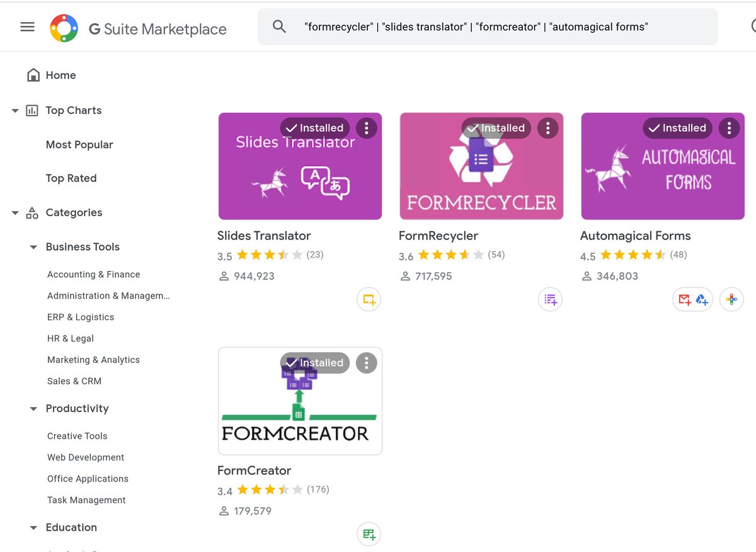Viewport: 756px width, 552px height.
Task: Click the users icon beside 944,923
Action: (224, 276)
